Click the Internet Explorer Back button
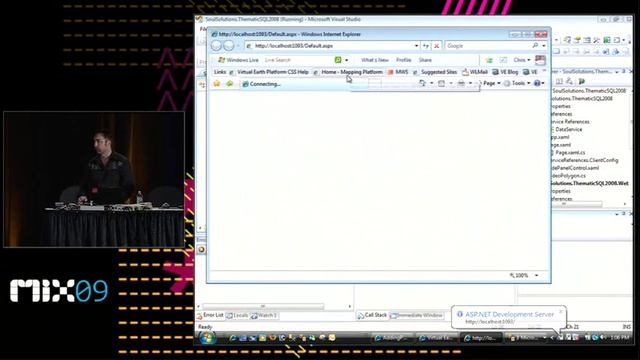Screen dimensions: 640x360 (216, 46)
